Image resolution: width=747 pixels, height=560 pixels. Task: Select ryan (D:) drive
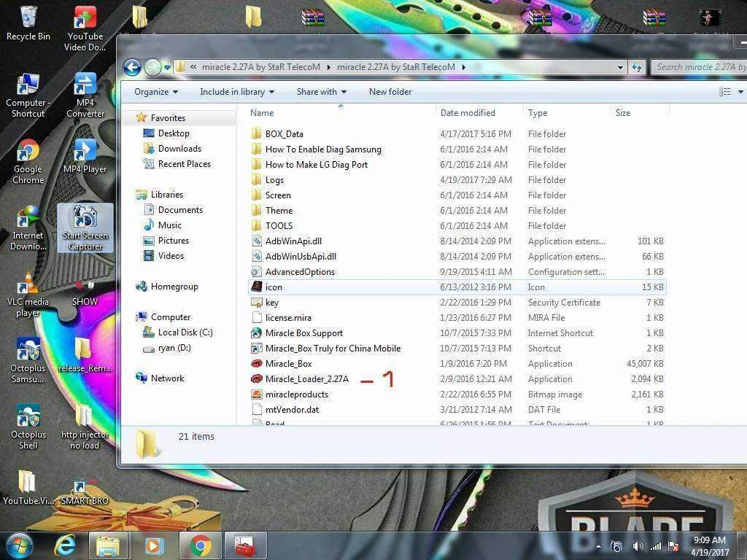(x=174, y=348)
